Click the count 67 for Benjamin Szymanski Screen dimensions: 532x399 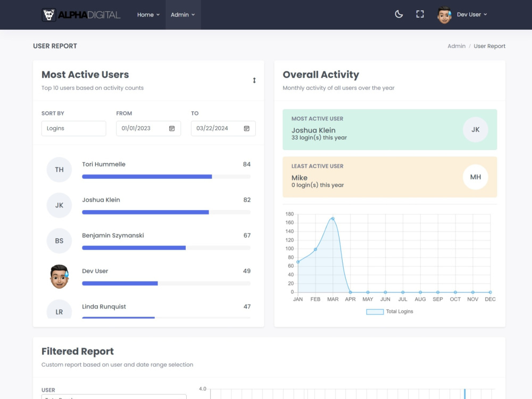[x=247, y=236]
